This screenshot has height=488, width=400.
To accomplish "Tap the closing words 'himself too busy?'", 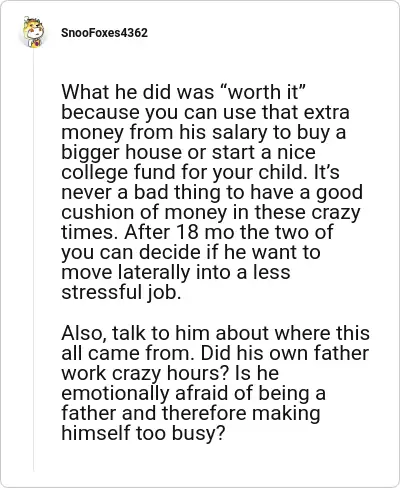I will 143,433.
